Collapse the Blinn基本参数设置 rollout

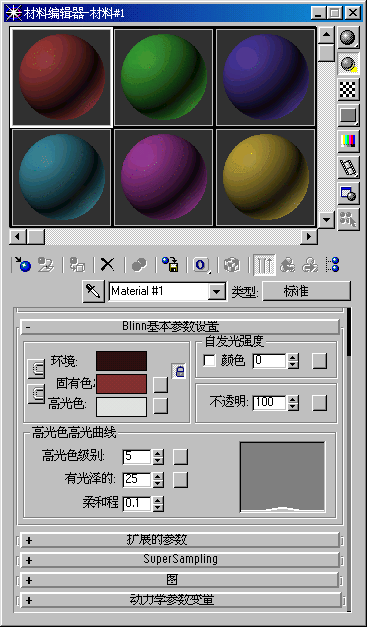pos(180,326)
